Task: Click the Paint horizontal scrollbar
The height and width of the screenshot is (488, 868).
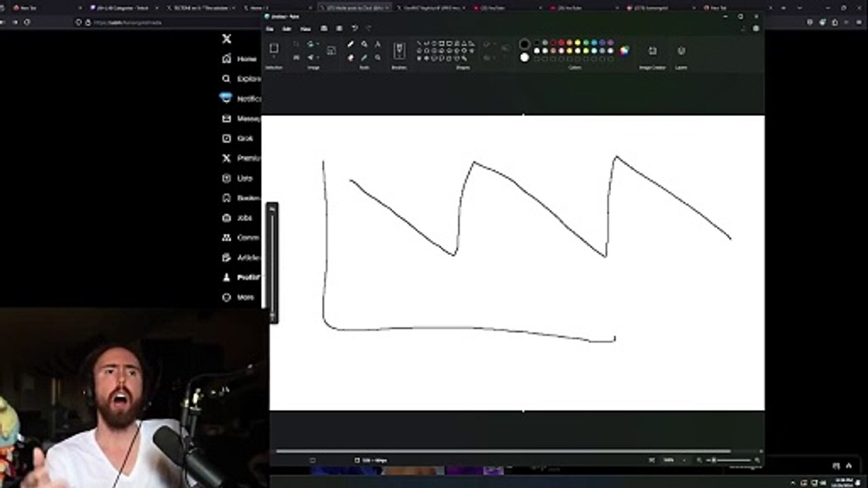Action: pos(503,451)
